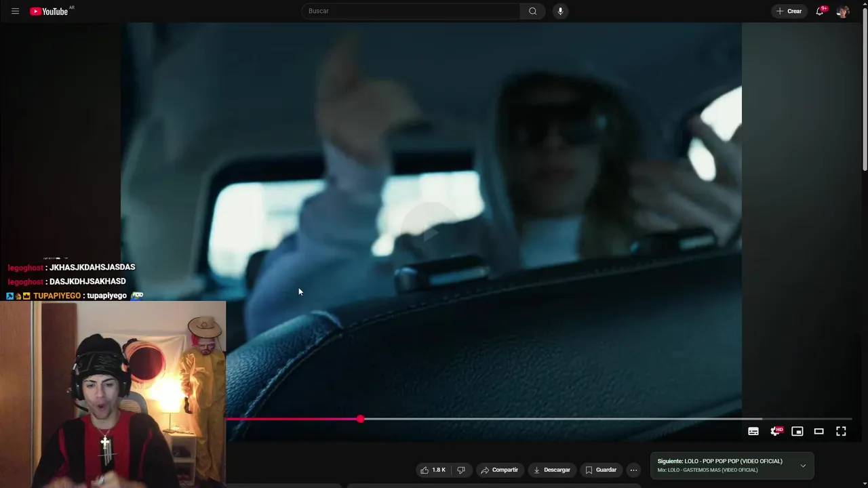Open the Crear create menu

pos(789,11)
